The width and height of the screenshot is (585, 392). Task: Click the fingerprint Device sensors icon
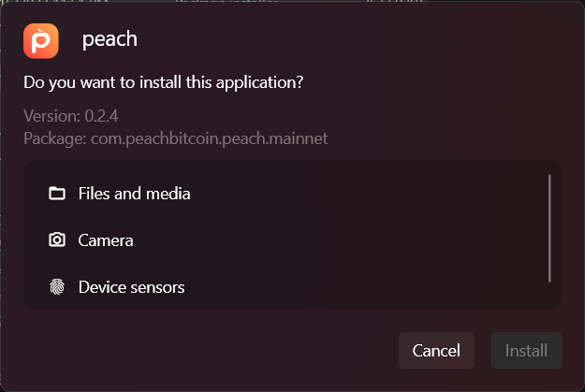tap(57, 287)
